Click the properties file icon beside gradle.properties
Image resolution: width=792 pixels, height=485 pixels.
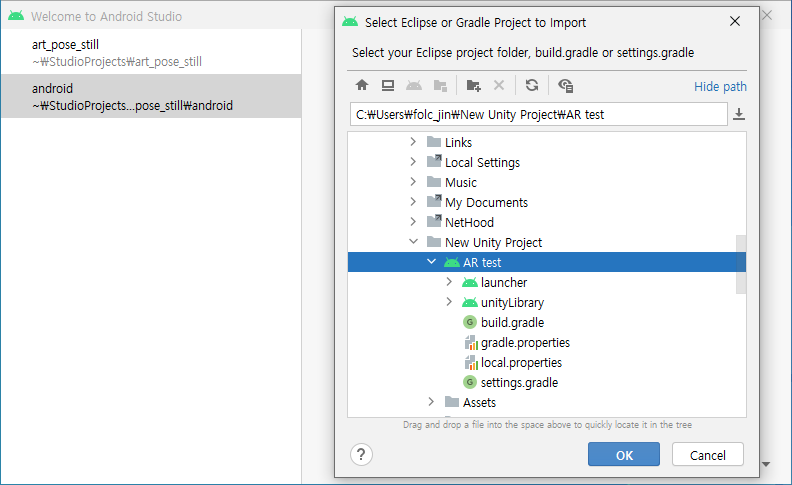point(471,343)
